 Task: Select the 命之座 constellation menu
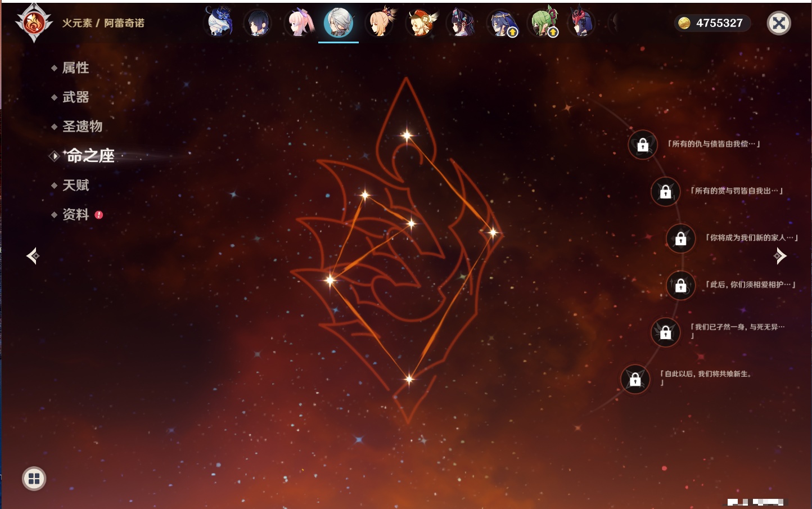(x=90, y=156)
